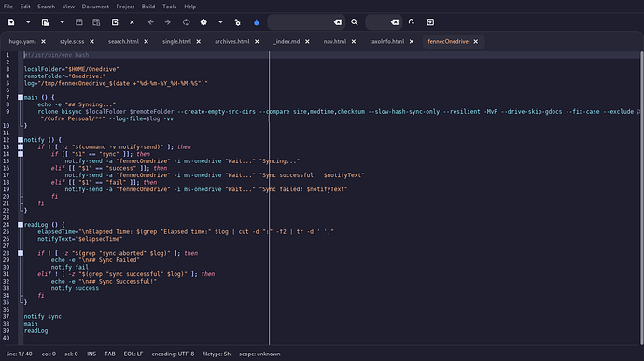Open the View menu

(x=68, y=7)
